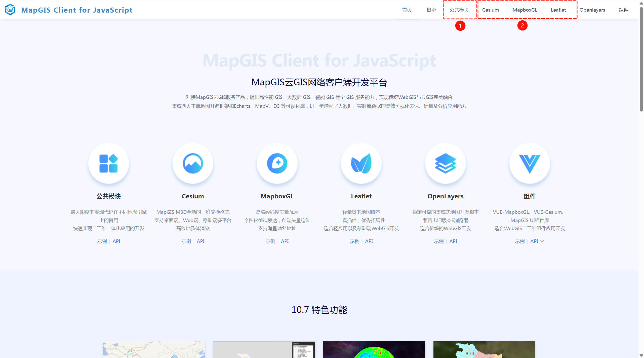The image size is (644, 358).
Task: Select Cesium in the top navigation
Action: [x=490, y=10]
